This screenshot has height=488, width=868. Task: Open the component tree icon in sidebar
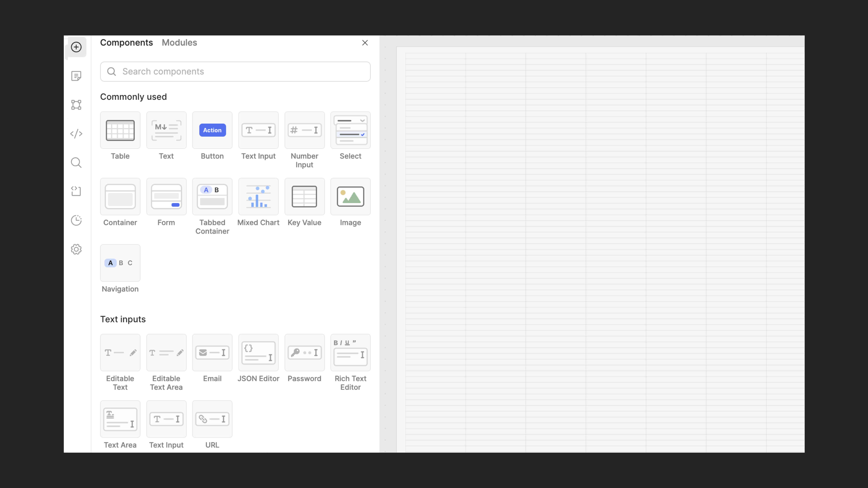[76, 105]
